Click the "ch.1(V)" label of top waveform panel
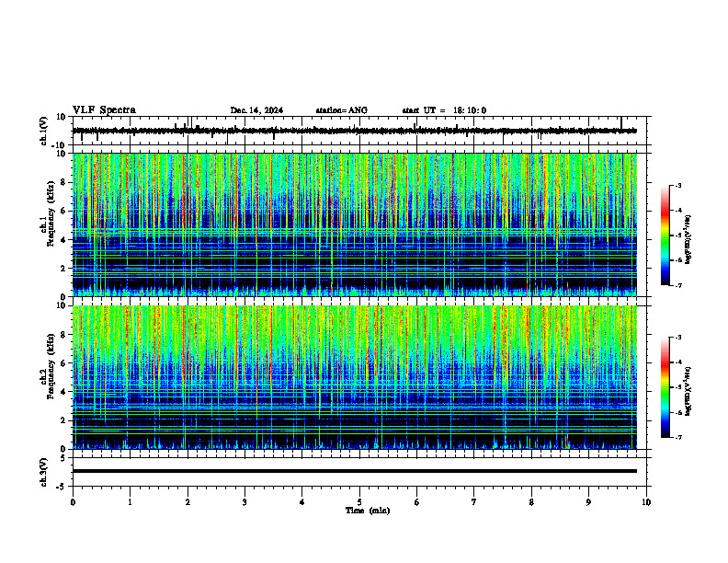The height and width of the screenshot is (563, 728). tap(44, 131)
